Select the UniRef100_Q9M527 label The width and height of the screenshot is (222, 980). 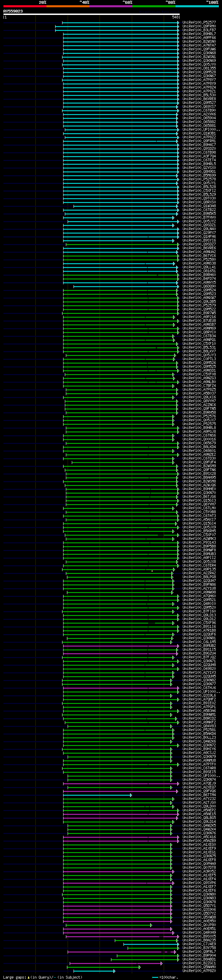click(199, 102)
